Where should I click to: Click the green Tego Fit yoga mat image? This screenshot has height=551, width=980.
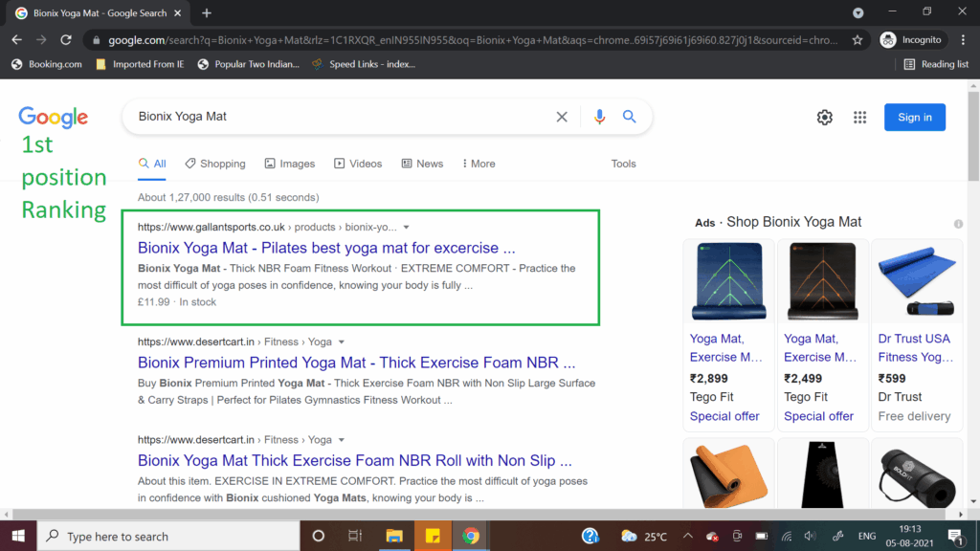[x=728, y=281]
